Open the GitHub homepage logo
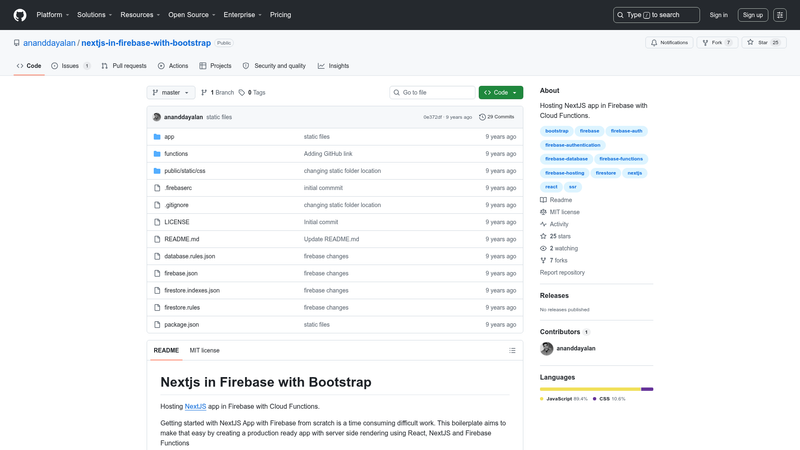Screen dimensions: 800x450 tap(20, 15)
